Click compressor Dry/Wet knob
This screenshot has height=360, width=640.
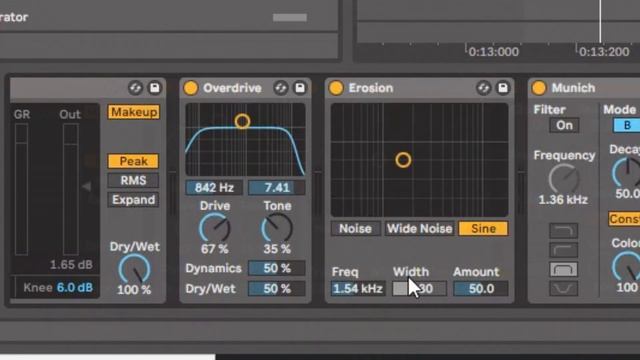pos(134,269)
